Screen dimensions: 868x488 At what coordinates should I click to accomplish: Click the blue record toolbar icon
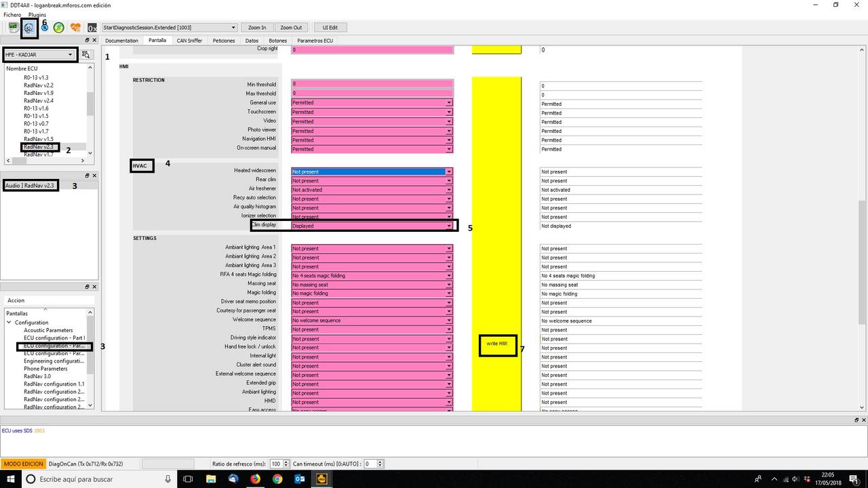point(44,28)
